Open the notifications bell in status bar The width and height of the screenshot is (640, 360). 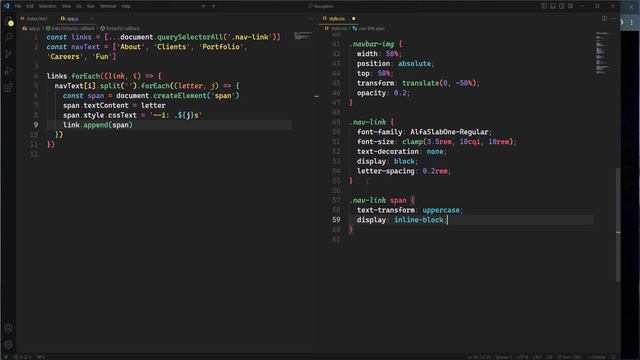coord(613,357)
